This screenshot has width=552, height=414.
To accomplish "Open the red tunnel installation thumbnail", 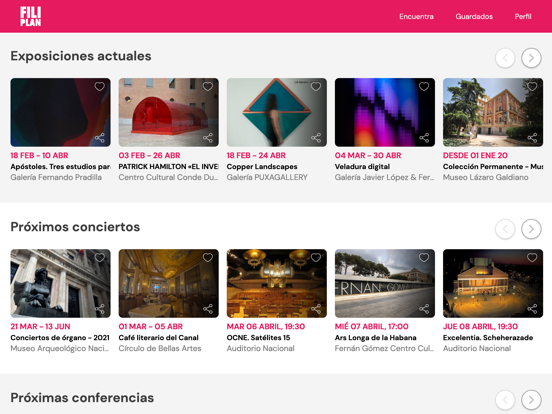I will 168,112.
